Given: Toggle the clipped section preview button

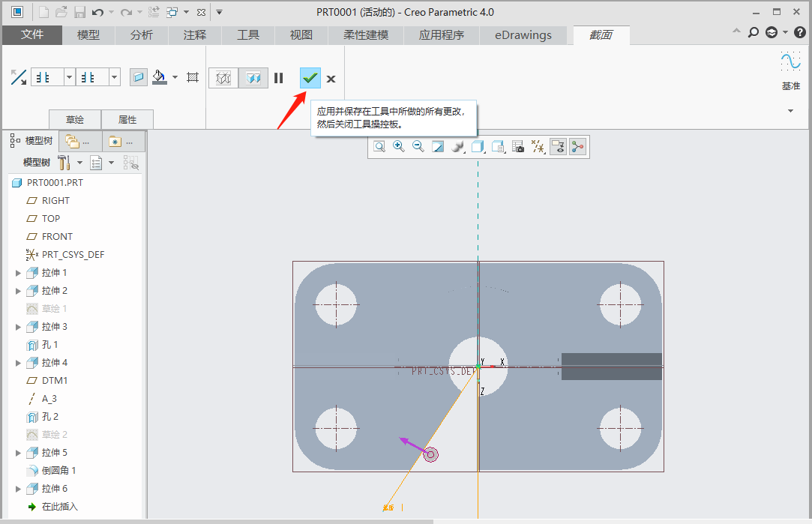Looking at the screenshot, I should (253, 78).
